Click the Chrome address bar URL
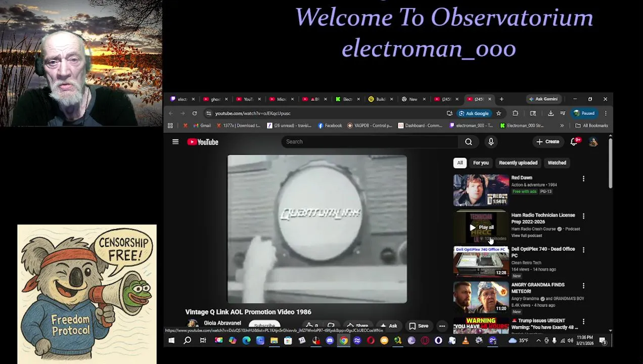The width and height of the screenshot is (643, 364). point(253,113)
